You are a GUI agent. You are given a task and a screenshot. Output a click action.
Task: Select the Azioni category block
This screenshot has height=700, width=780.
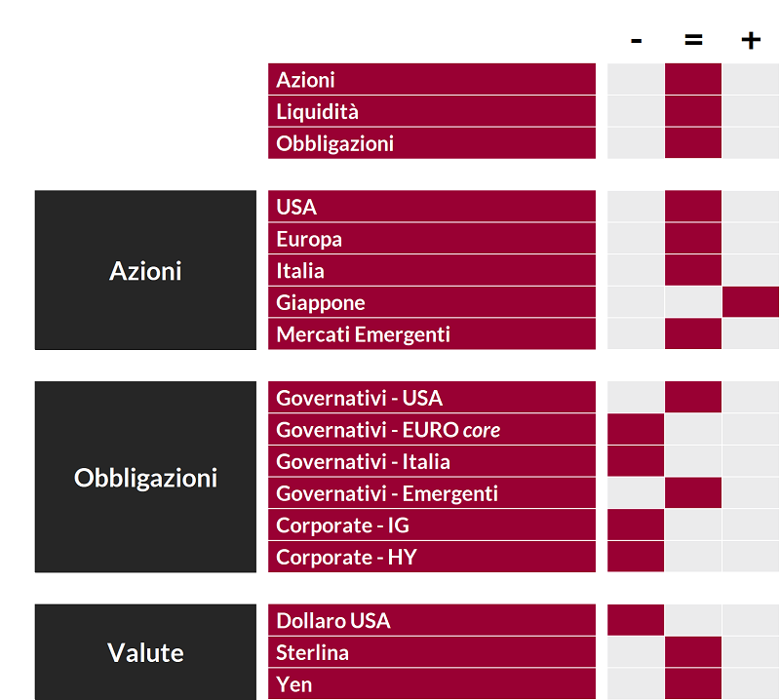(145, 270)
